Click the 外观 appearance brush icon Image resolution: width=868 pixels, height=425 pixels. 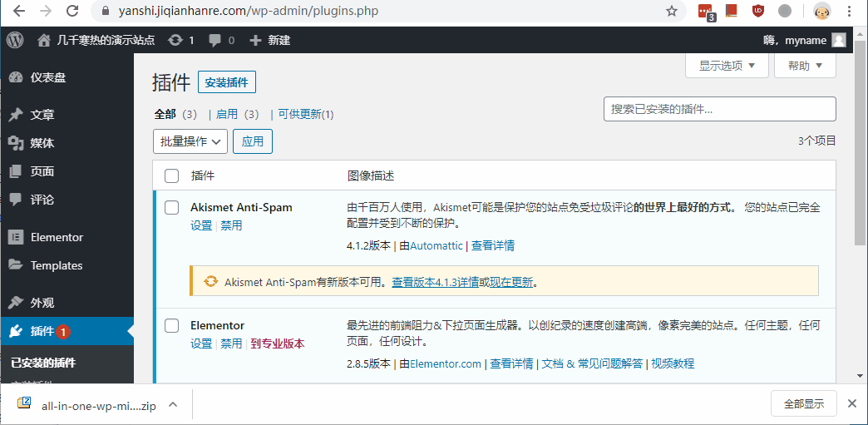16,303
